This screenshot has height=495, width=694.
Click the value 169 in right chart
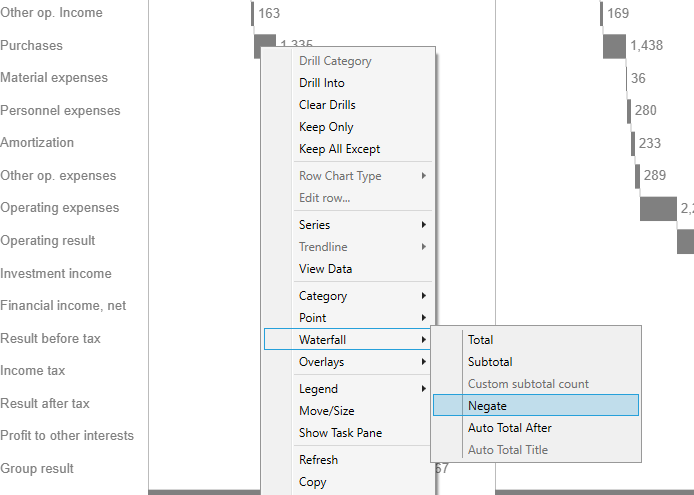(618, 13)
